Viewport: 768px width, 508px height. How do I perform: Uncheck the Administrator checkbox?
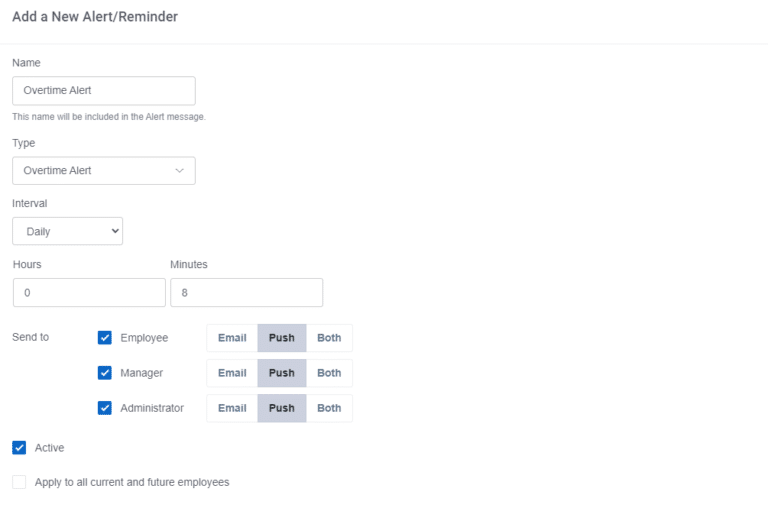pyautogui.click(x=105, y=408)
